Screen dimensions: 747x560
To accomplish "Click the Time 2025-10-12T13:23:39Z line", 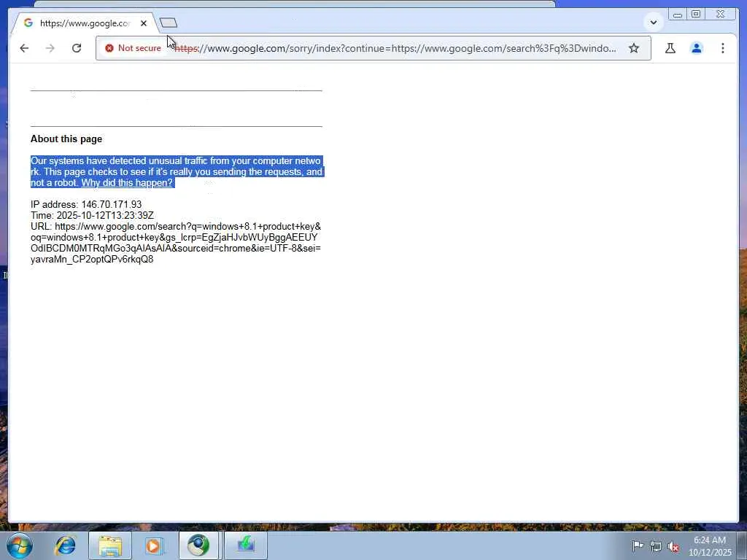I will (x=92, y=215).
